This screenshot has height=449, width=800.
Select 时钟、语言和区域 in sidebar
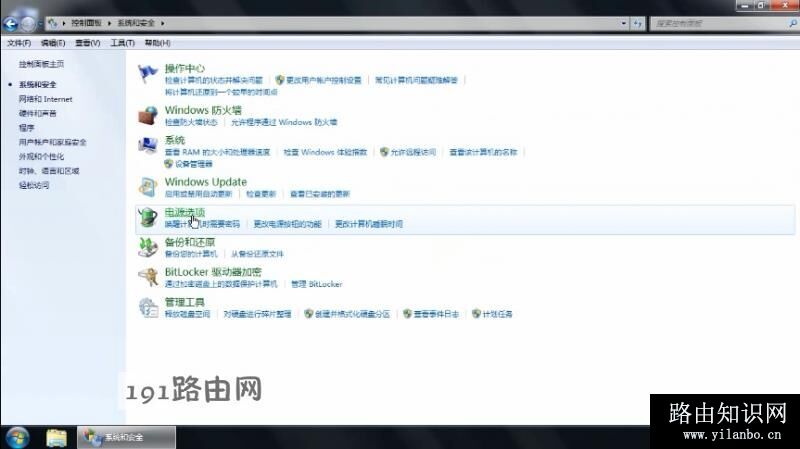(x=49, y=170)
